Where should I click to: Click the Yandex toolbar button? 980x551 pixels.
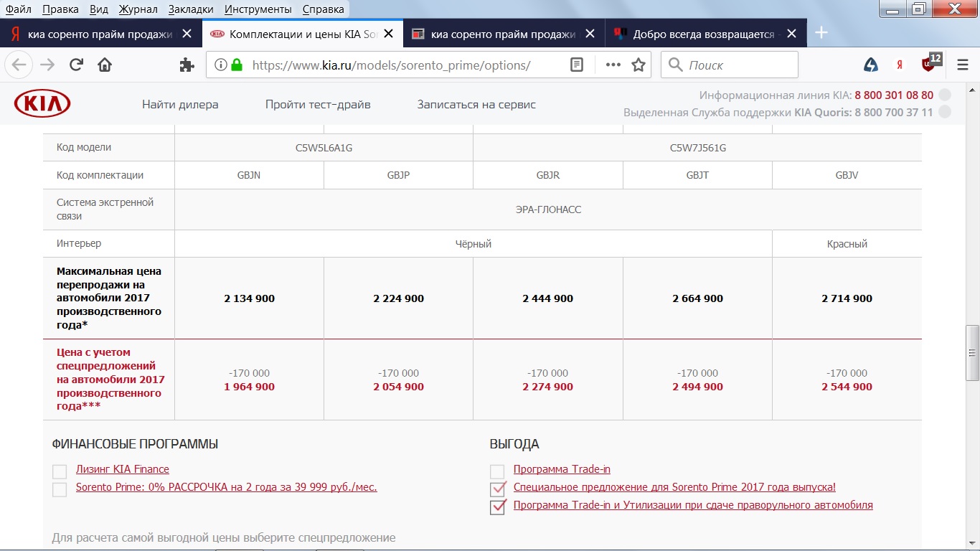click(899, 65)
